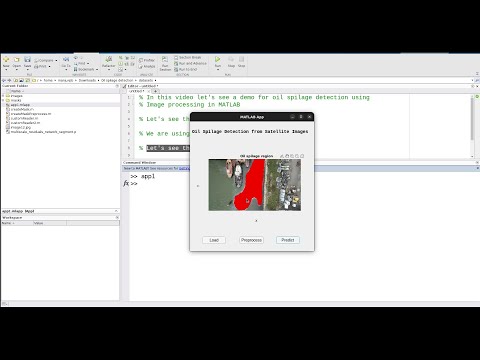Click the Save icon in toolstrip
Viewport: 480px width, 360px height.
(27, 60)
